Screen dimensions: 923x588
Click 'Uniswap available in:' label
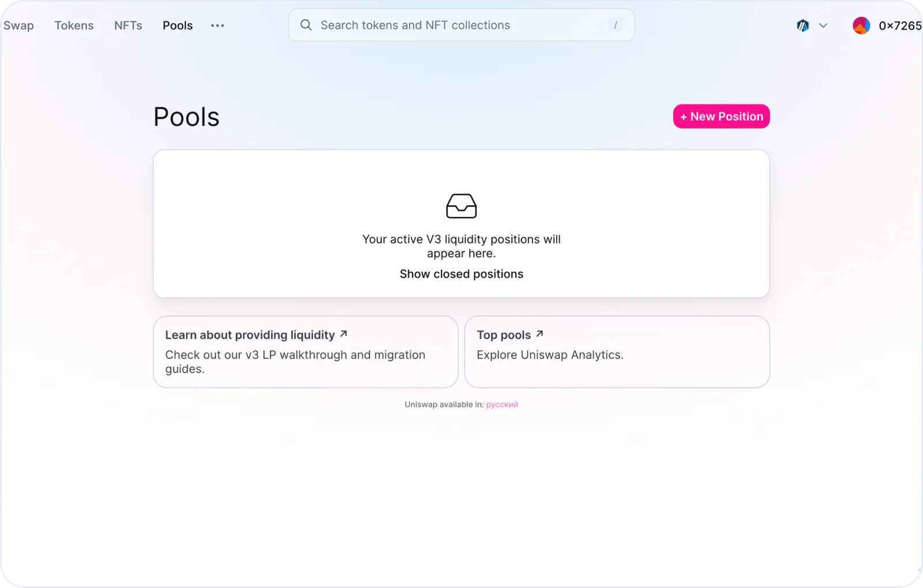pyautogui.click(x=444, y=405)
